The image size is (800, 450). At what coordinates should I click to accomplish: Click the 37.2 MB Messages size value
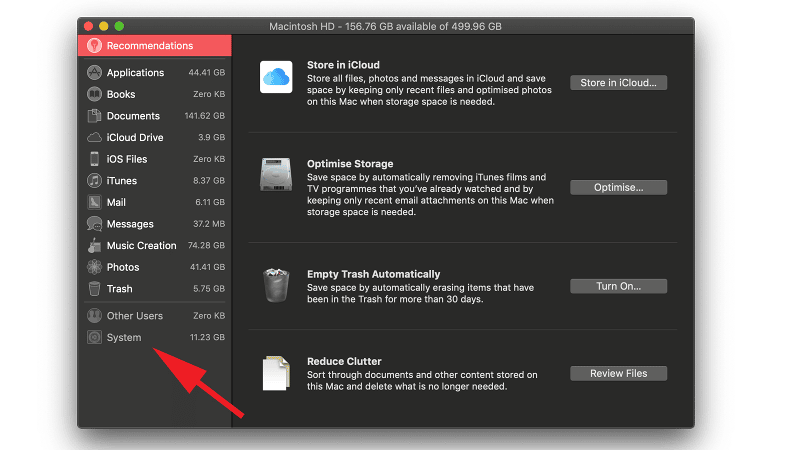209,224
